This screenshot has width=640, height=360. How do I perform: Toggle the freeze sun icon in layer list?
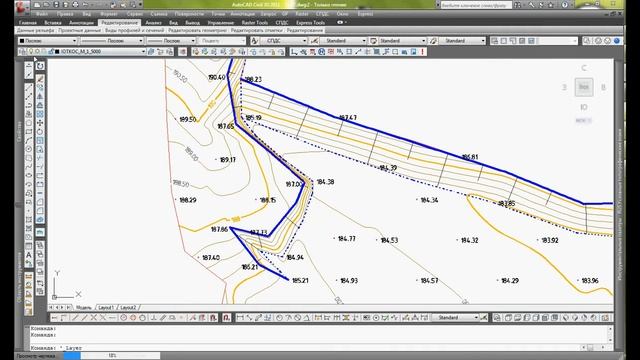[37, 52]
